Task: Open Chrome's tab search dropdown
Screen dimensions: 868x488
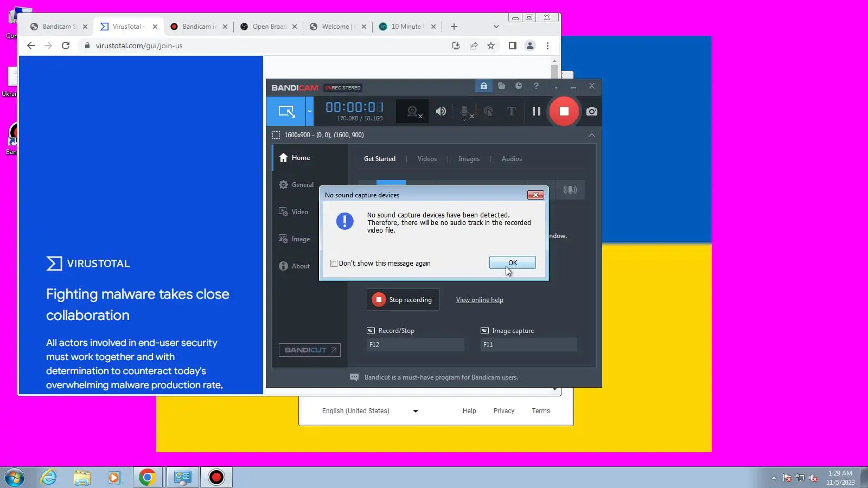Action: pos(496,27)
